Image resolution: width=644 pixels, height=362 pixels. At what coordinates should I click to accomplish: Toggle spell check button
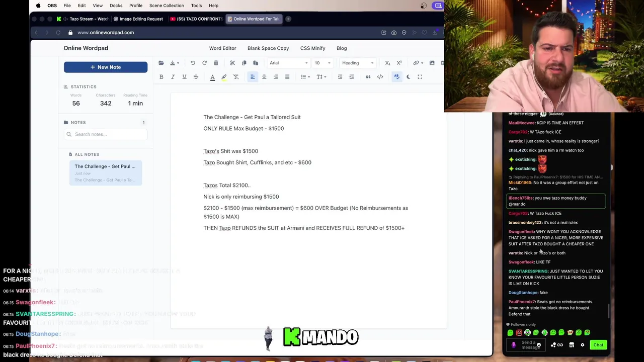pyautogui.click(x=396, y=77)
